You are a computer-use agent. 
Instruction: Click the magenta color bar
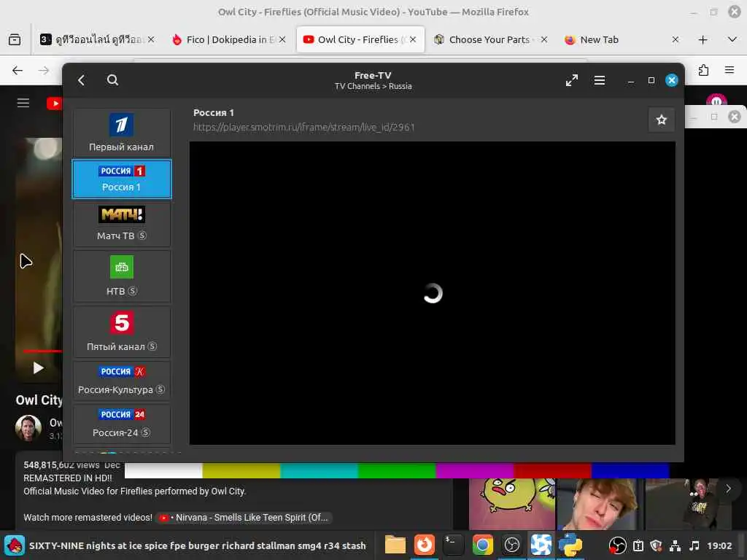click(x=474, y=470)
